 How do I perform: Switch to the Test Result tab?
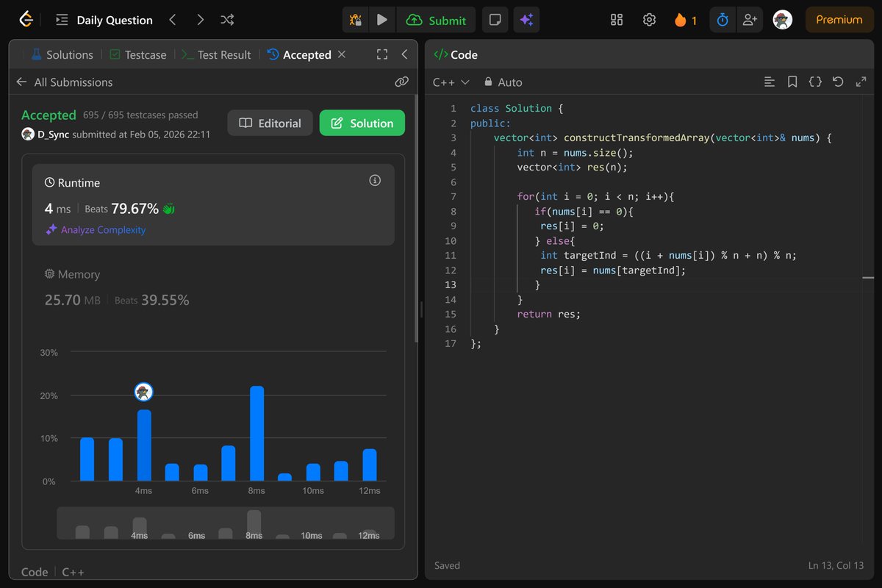click(216, 54)
